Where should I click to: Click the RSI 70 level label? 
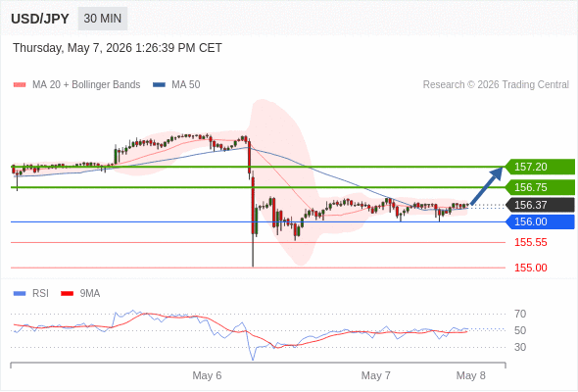[520, 315]
